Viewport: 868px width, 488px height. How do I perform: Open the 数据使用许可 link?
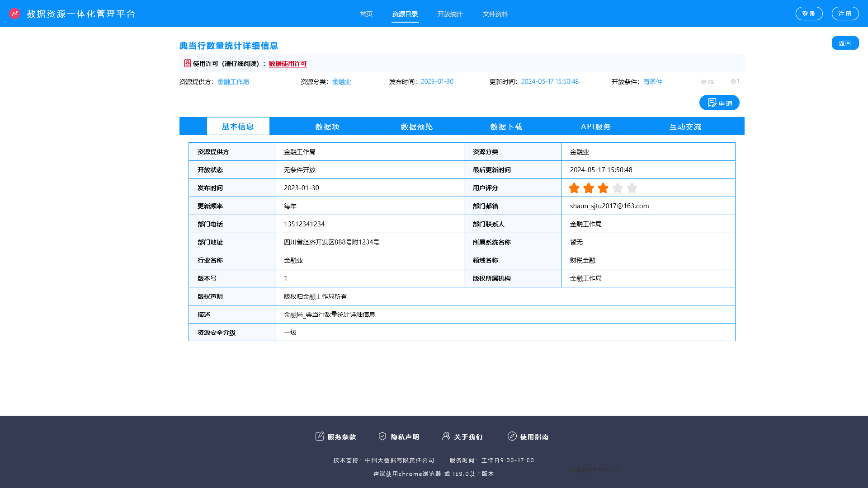tap(288, 64)
